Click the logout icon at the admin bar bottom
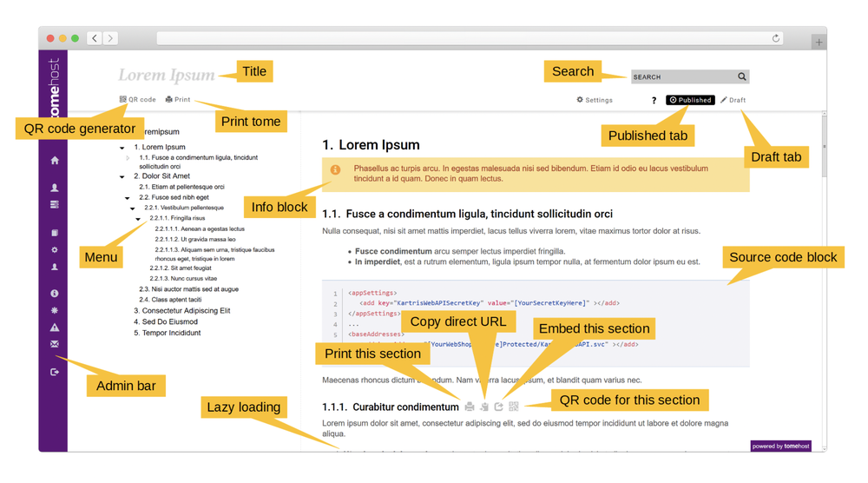 55,372
